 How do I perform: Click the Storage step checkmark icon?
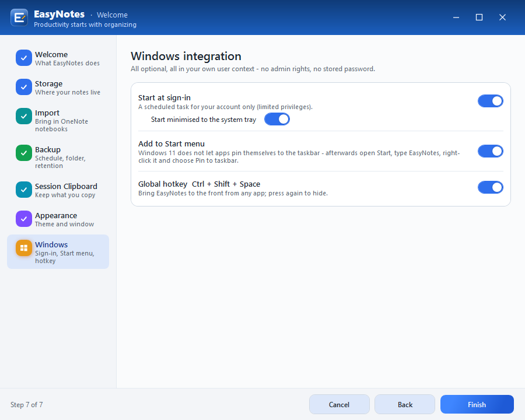(x=24, y=87)
